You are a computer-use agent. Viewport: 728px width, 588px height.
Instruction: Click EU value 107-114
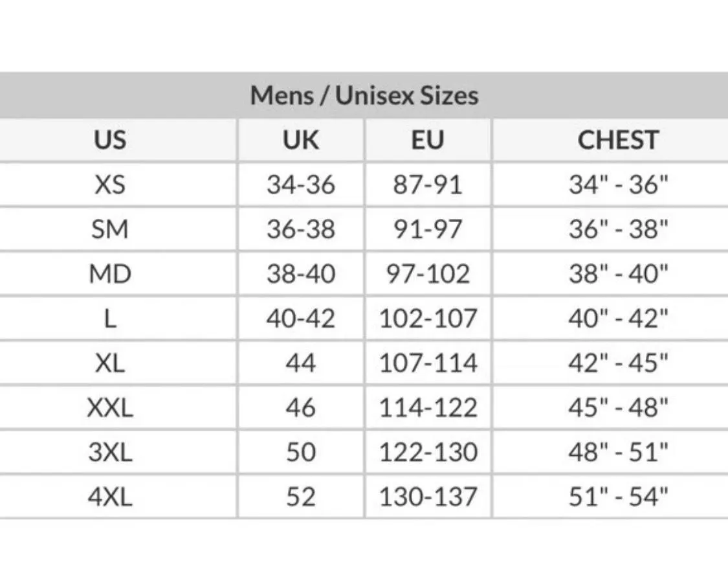(x=428, y=363)
